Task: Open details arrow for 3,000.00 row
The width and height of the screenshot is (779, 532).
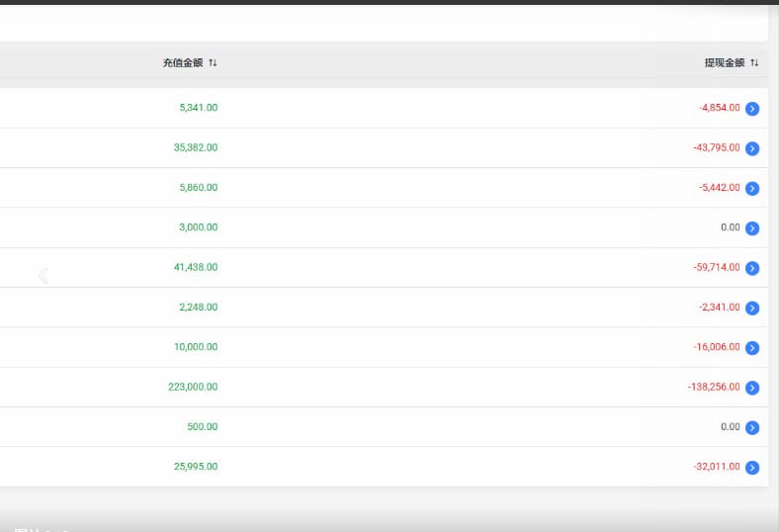Action: (x=752, y=228)
